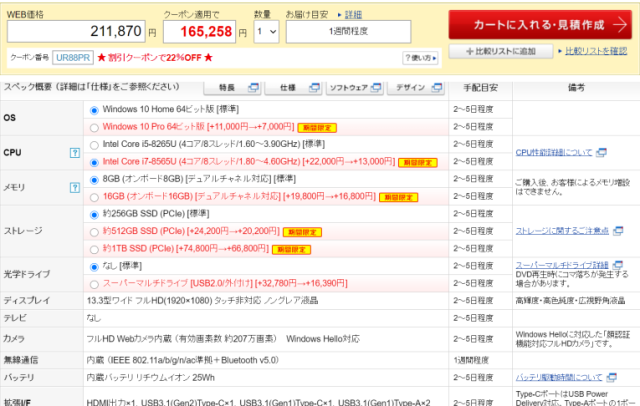Click the 手配目安 column header
This screenshot has width=640, height=406.
click(480, 88)
